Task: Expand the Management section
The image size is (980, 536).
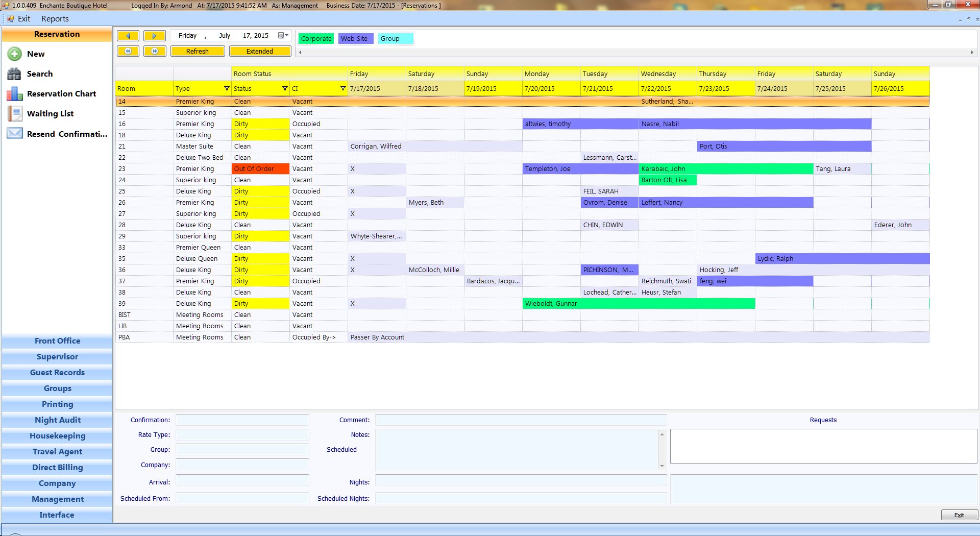Action: click(x=57, y=499)
